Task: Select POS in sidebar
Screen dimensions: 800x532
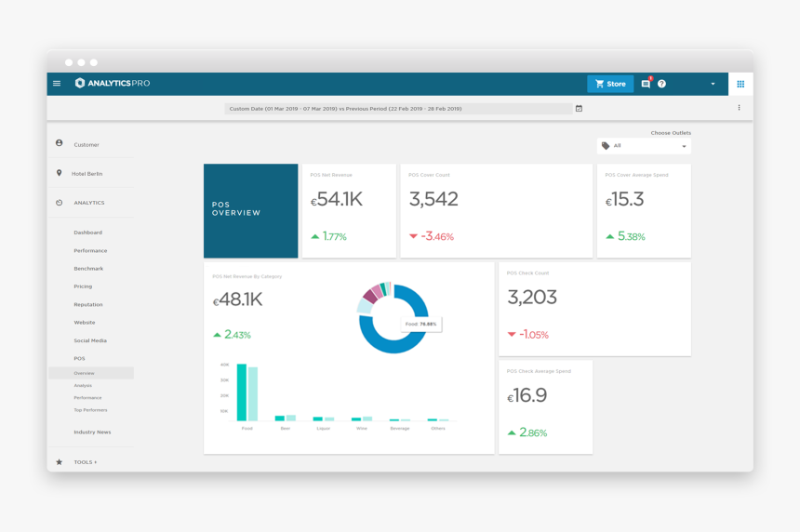Action: point(80,359)
